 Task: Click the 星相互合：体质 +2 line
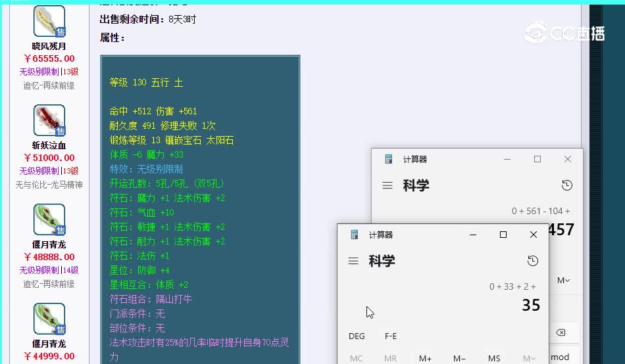tap(149, 284)
